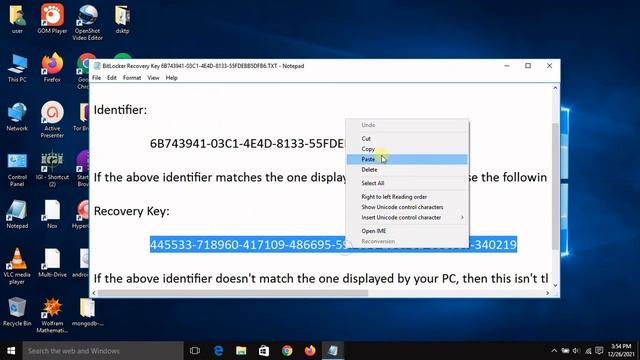Expand Insert Unicode control character submenu
The image size is (640, 360).
tap(407, 217)
